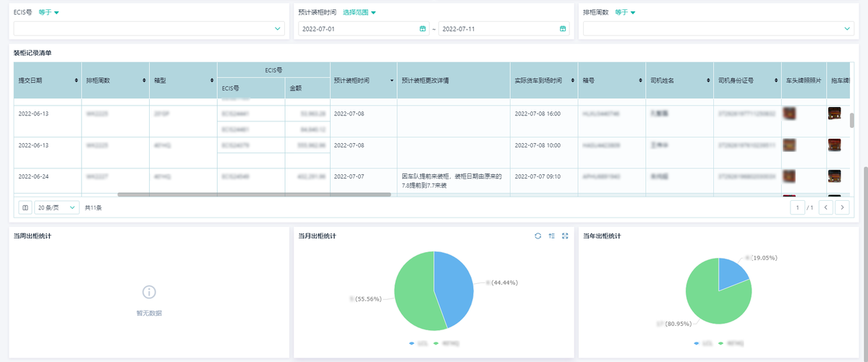Open calendar picker for start date 2022-07-01
This screenshot has height=362, width=868.
423,29
